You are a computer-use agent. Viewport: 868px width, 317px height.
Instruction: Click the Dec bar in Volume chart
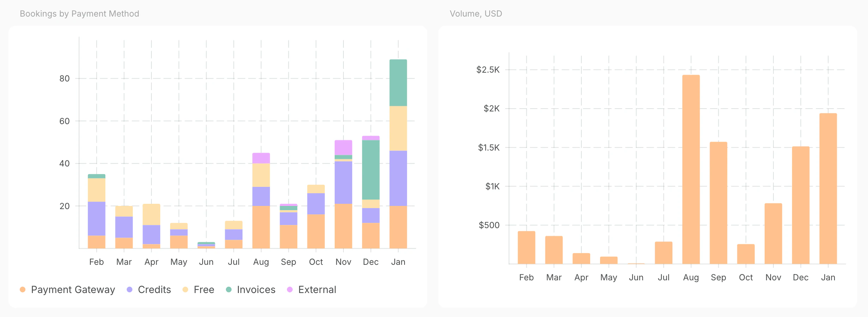(x=801, y=205)
